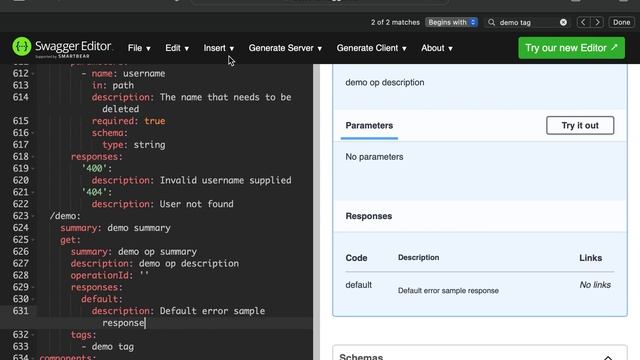This screenshot has height=360, width=640.
Task: Click 'No parameters' text in preview
Action: click(x=374, y=157)
